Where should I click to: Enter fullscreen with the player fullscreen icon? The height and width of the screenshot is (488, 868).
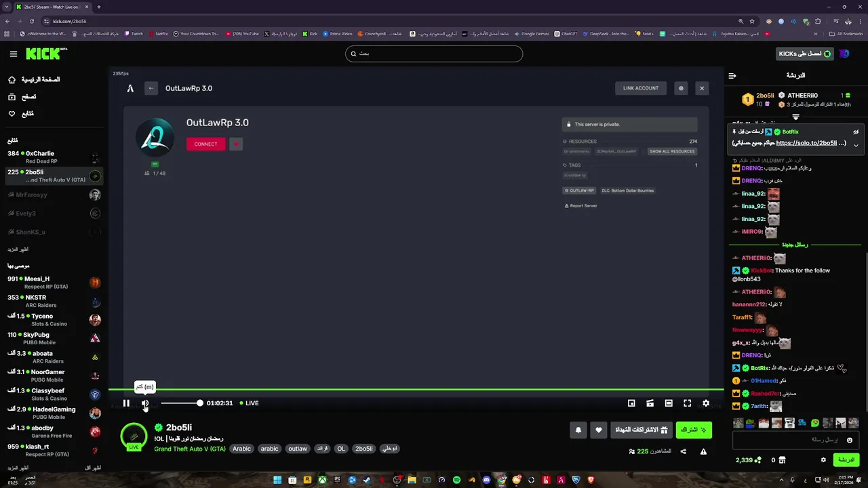pyautogui.click(x=687, y=403)
